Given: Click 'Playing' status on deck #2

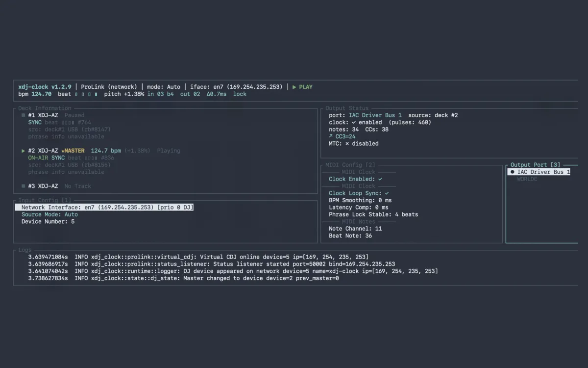Looking at the screenshot, I should [x=169, y=151].
